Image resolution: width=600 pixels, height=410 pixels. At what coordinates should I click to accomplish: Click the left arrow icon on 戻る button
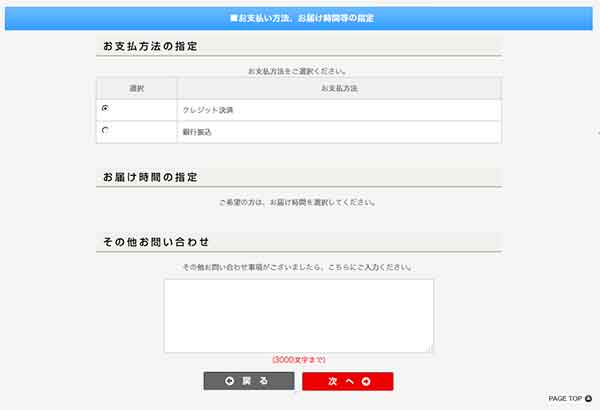[x=230, y=381]
